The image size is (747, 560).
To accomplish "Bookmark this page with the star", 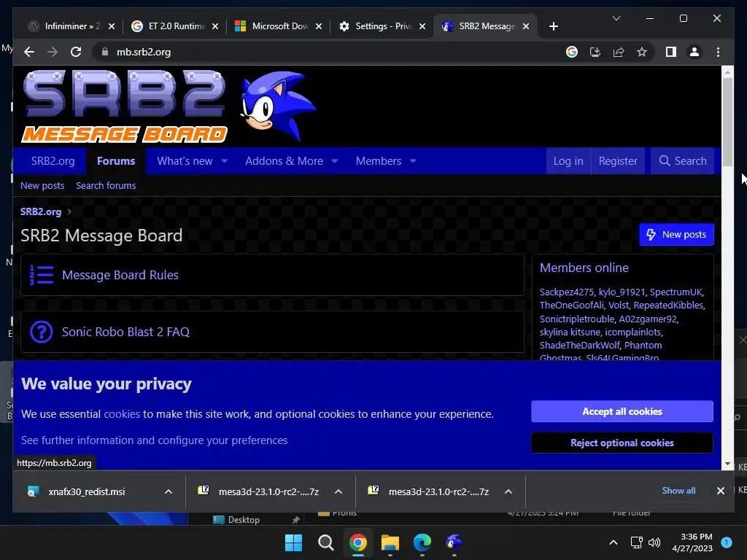I will (x=642, y=52).
